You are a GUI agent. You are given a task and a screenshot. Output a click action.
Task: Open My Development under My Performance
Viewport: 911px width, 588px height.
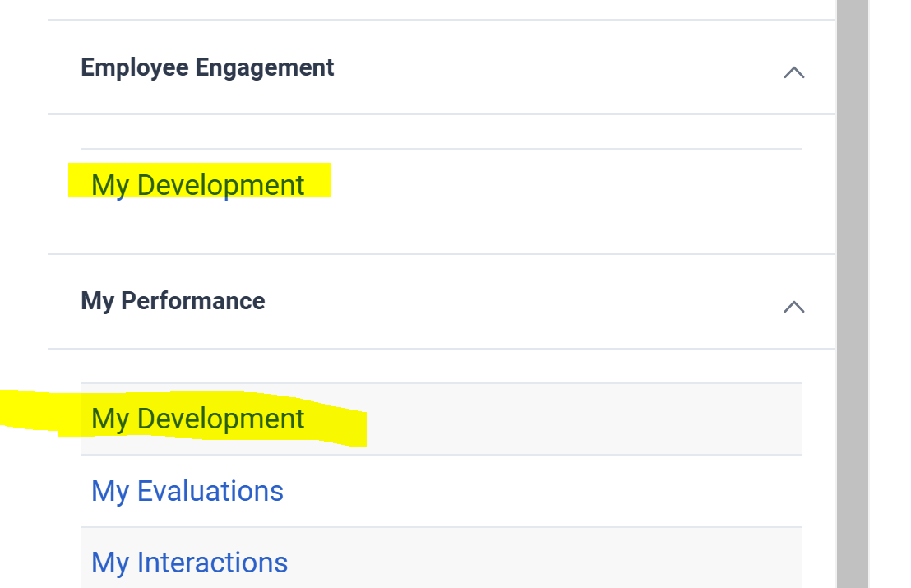[x=198, y=419]
